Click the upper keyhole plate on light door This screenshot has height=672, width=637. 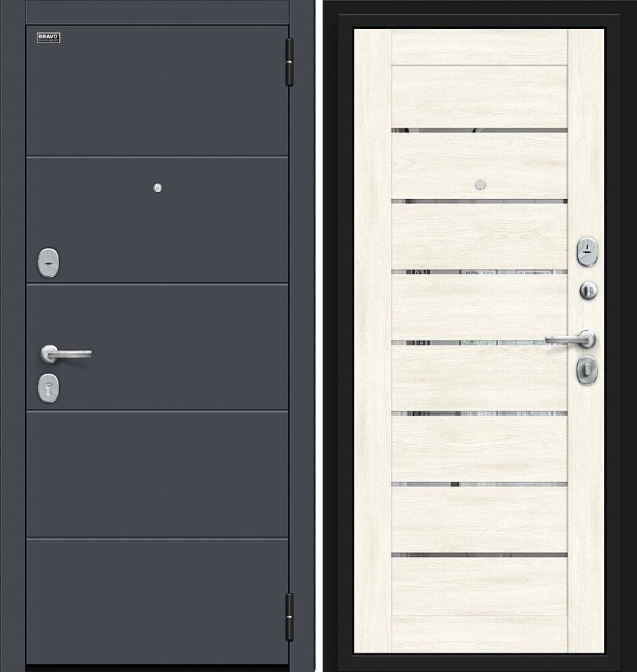[x=587, y=251]
